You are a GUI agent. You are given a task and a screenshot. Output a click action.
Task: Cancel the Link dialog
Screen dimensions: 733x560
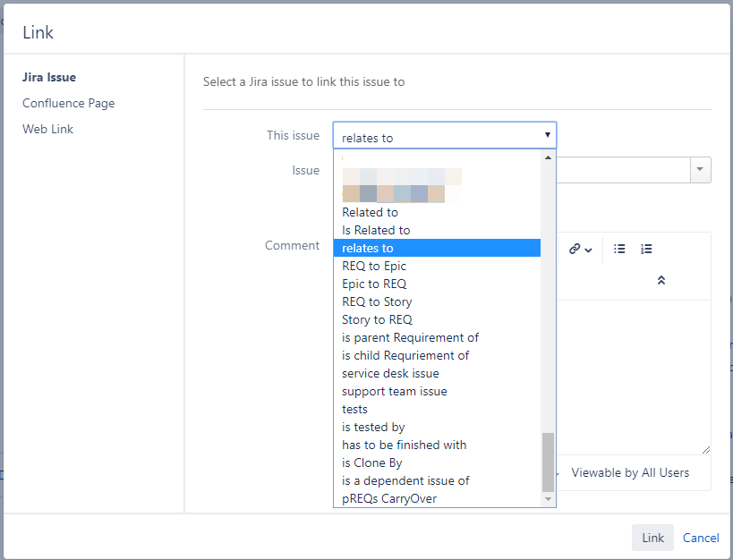click(x=701, y=538)
